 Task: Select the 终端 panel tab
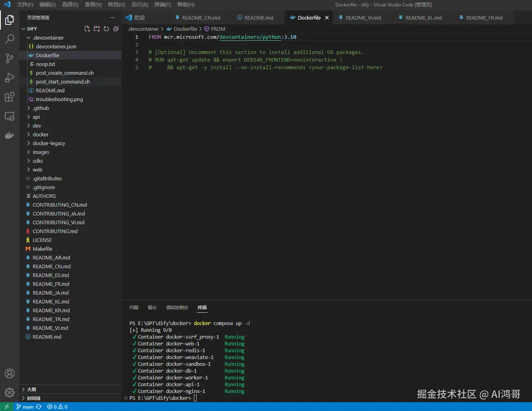point(202,307)
